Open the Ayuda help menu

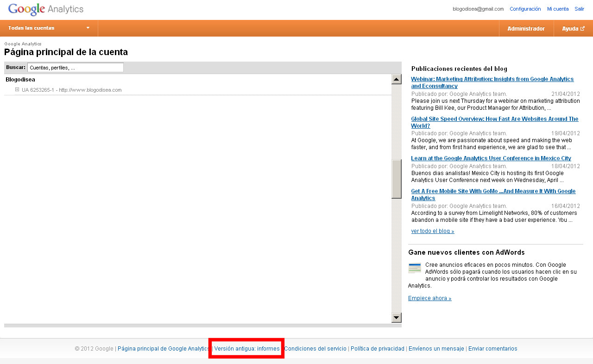pyautogui.click(x=573, y=29)
